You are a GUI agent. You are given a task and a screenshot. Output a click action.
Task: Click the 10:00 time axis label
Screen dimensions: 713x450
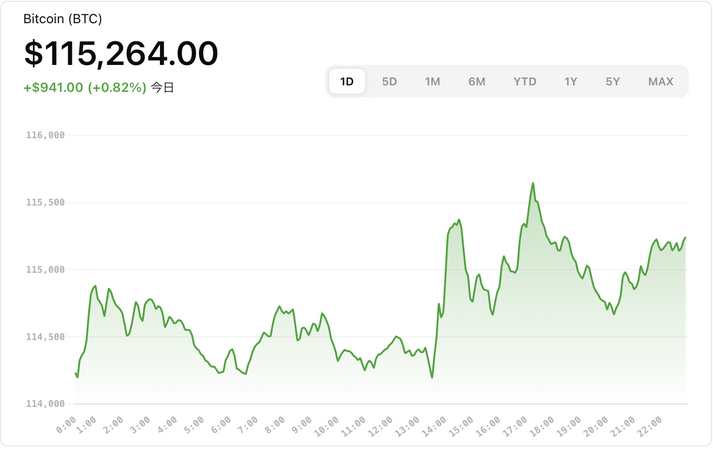pos(327,426)
